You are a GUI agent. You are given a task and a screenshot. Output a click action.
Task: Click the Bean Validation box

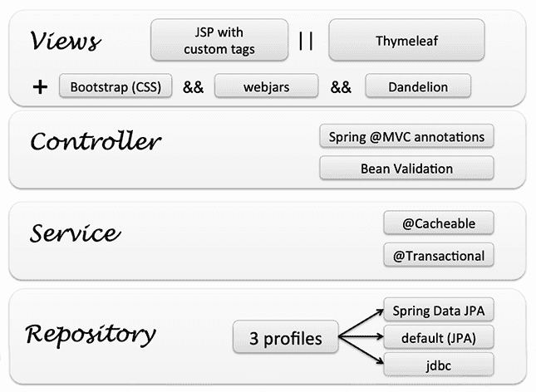pos(406,169)
